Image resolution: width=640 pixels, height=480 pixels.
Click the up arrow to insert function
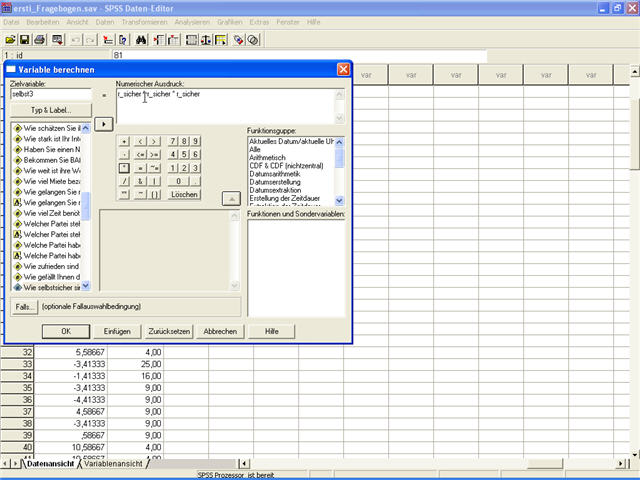click(230, 197)
